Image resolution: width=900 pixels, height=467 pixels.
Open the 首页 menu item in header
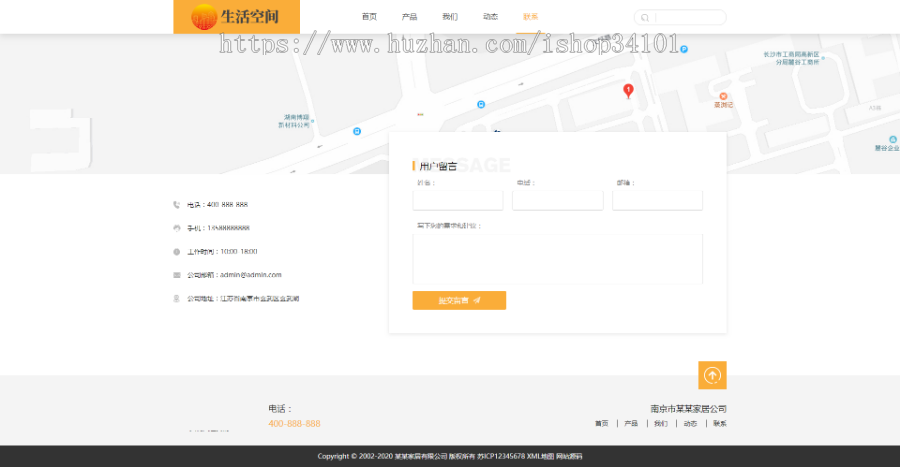click(x=369, y=17)
